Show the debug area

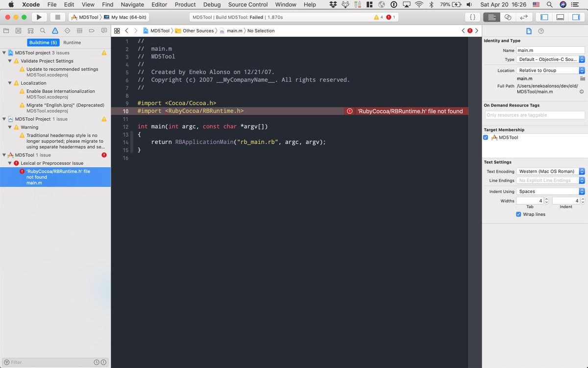[x=560, y=17]
